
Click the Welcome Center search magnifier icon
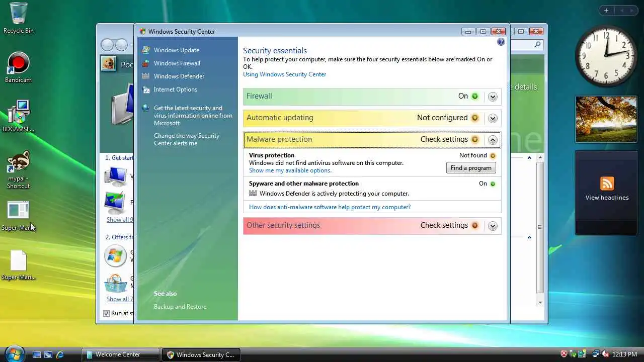pyautogui.click(x=537, y=45)
